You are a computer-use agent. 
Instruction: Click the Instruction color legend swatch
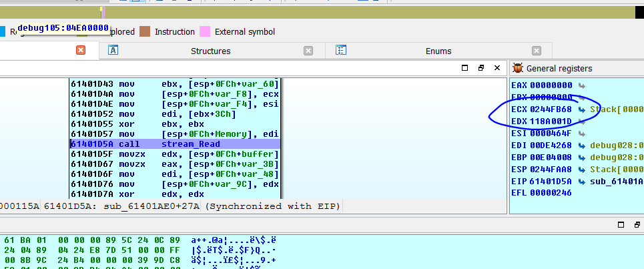145,32
